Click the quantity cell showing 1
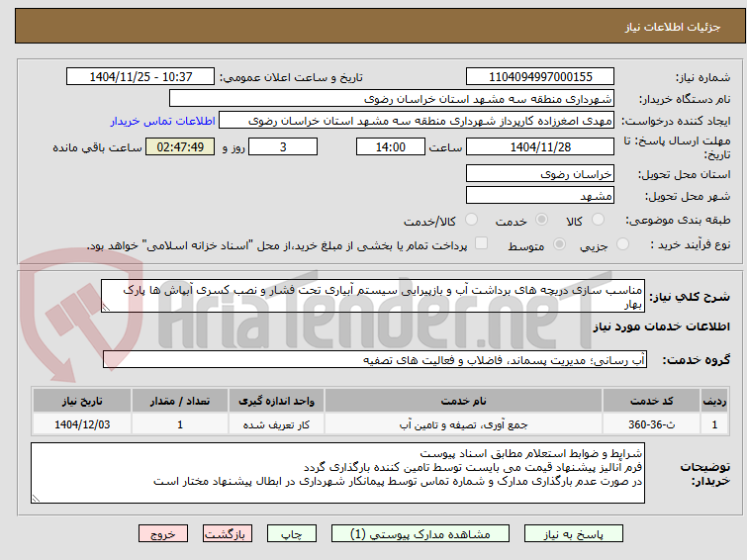747x560 pixels. coord(180,424)
